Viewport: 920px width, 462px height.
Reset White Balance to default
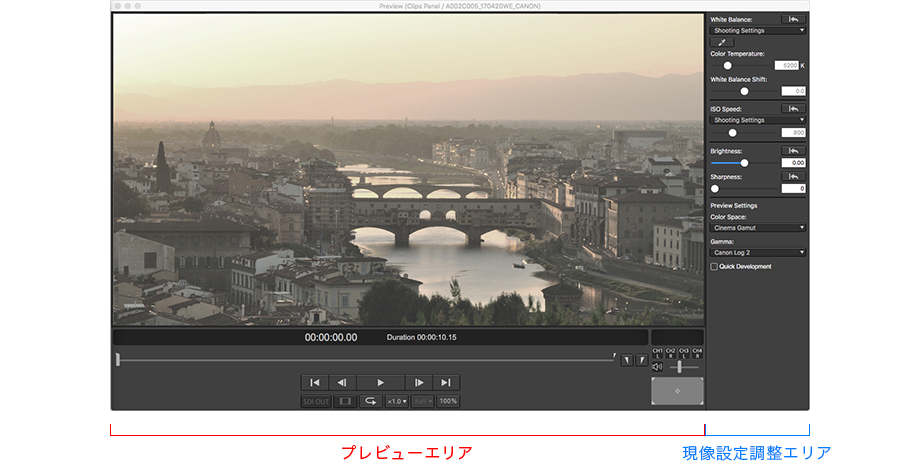pyautogui.click(x=793, y=19)
